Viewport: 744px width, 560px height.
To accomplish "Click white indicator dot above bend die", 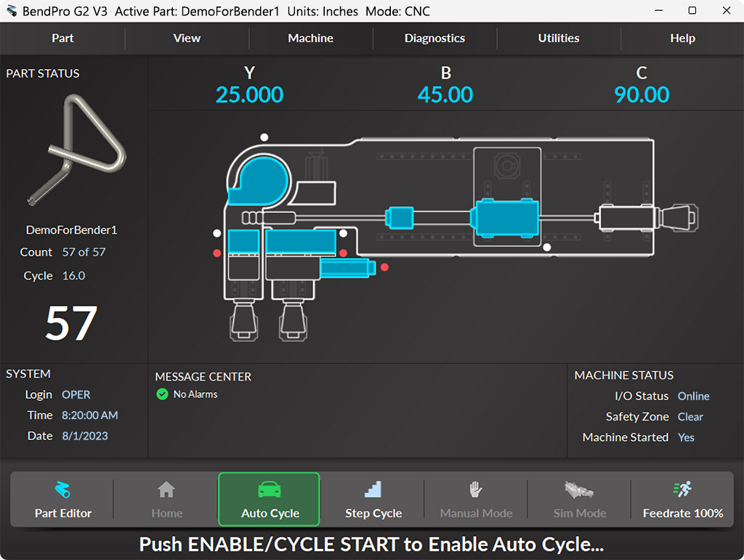I will tap(264, 137).
